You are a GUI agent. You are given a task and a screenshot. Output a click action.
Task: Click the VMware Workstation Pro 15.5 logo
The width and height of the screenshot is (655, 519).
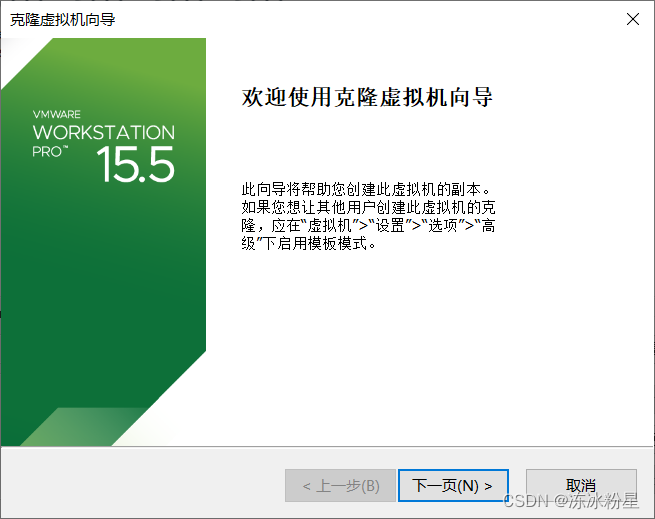(104, 146)
